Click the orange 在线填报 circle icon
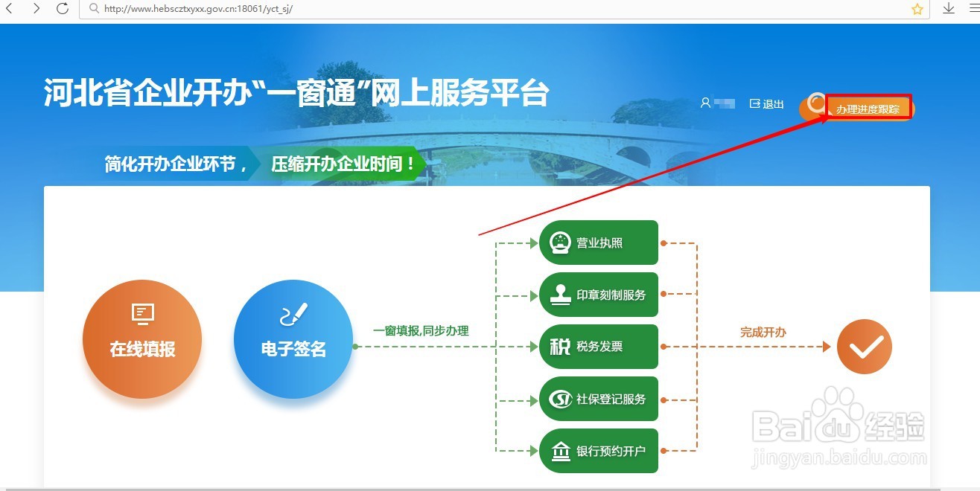The image size is (980, 491). (x=142, y=338)
